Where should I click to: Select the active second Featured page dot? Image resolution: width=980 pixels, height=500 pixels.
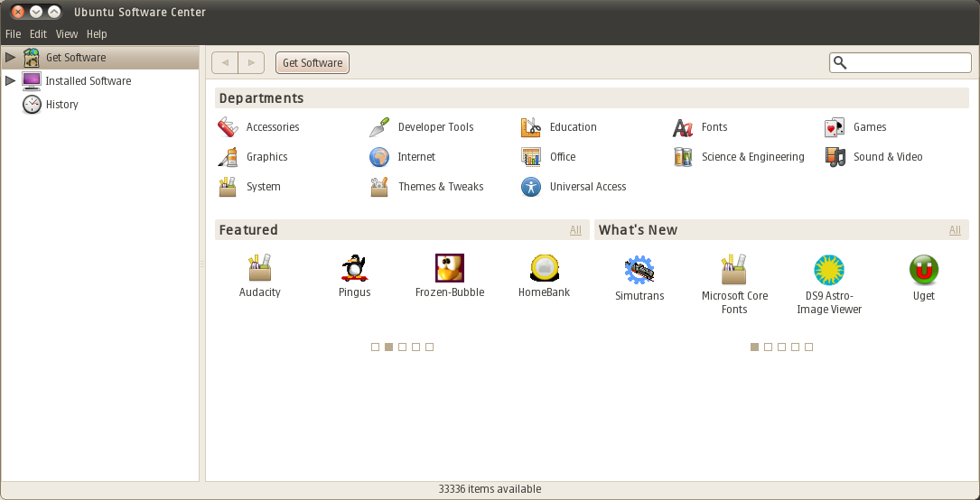388,347
